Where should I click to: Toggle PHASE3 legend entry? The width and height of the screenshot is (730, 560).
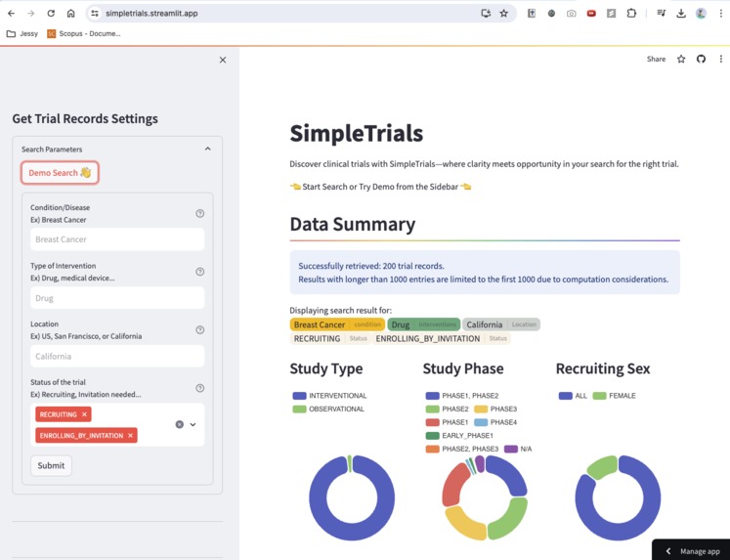pyautogui.click(x=495, y=409)
